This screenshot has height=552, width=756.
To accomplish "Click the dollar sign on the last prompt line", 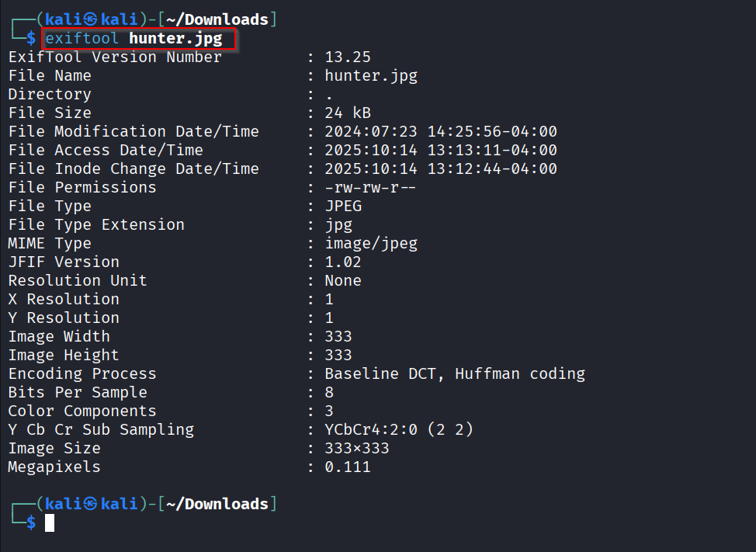I will coord(31,522).
